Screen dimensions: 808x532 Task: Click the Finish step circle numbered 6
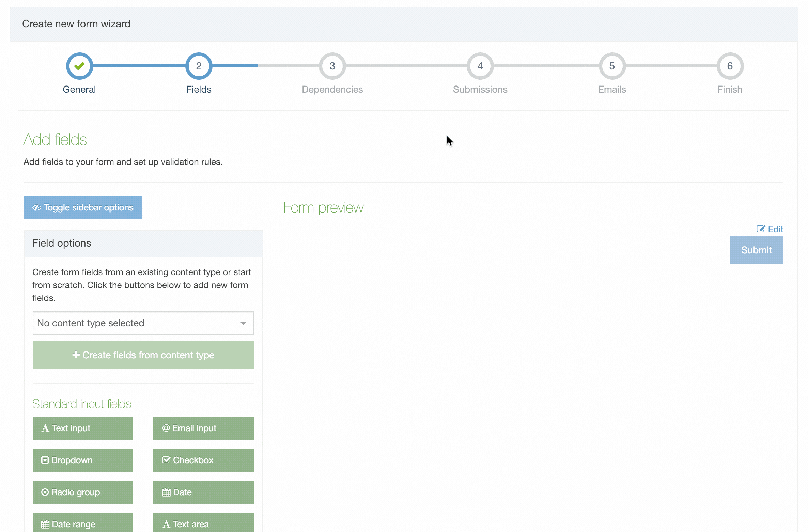pyautogui.click(x=730, y=66)
